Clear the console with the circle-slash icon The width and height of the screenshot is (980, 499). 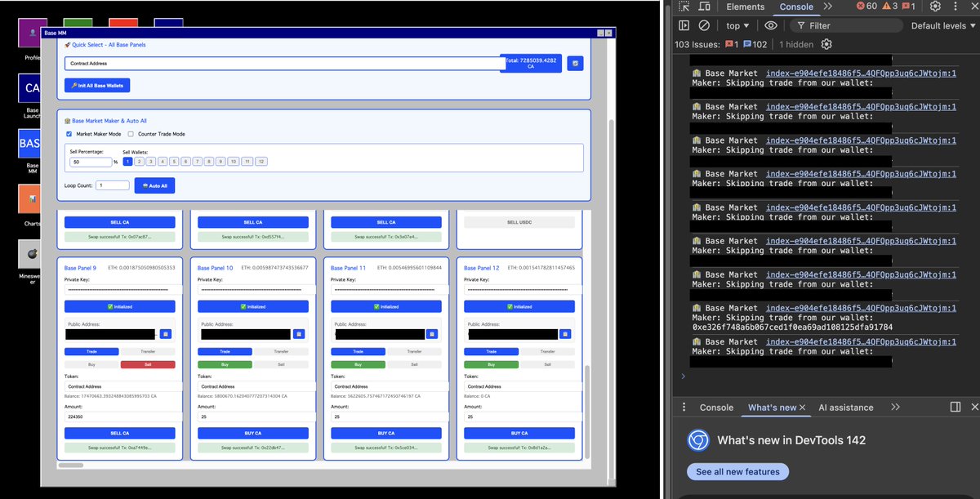pyautogui.click(x=704, y=25)
